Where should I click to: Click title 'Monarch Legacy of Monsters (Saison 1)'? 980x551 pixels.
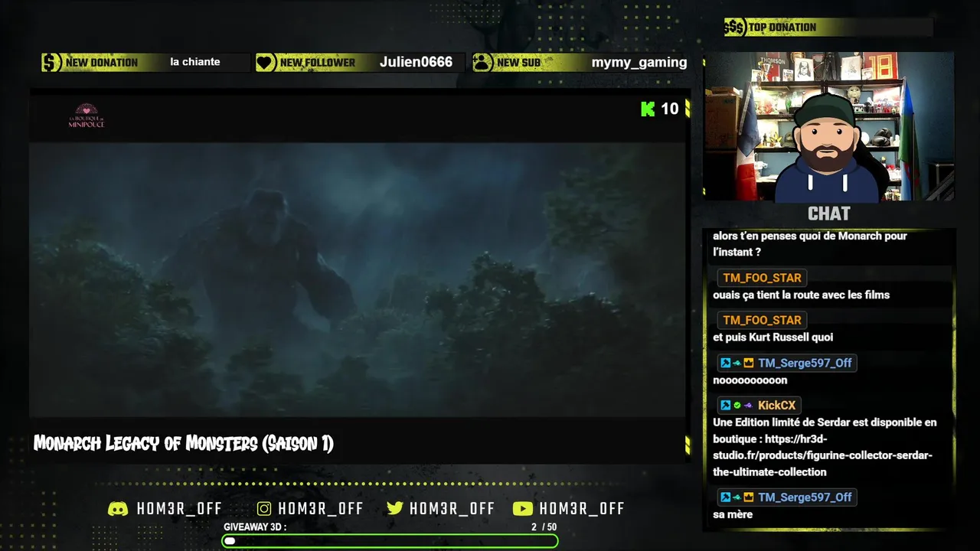click(184, 444)
